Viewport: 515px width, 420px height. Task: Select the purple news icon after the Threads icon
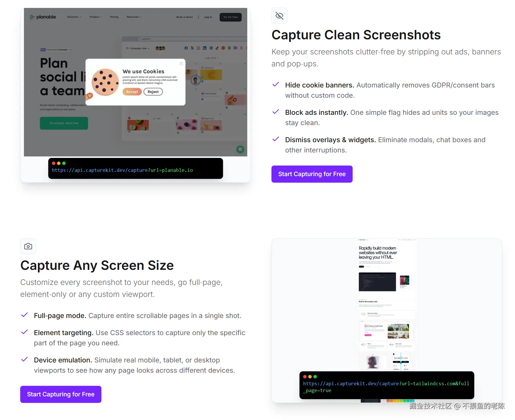pos(235,48)
